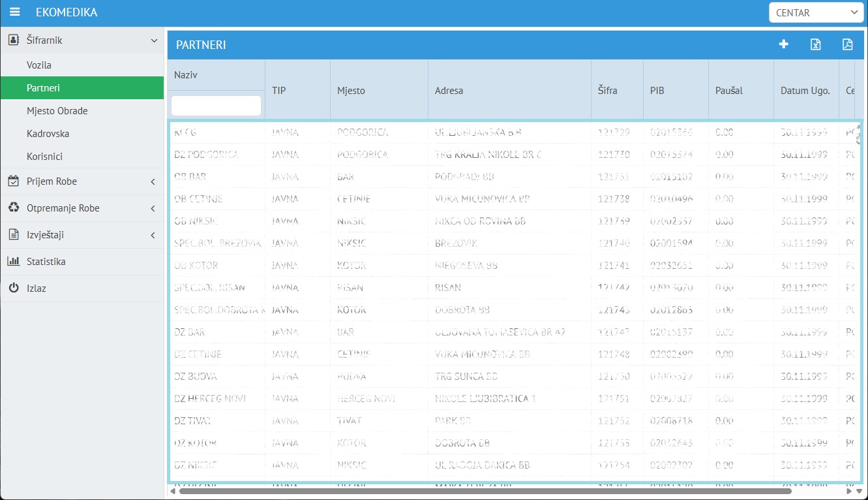
Task: Click the hamburger menu icon
Action: click(x=15, y=12)
